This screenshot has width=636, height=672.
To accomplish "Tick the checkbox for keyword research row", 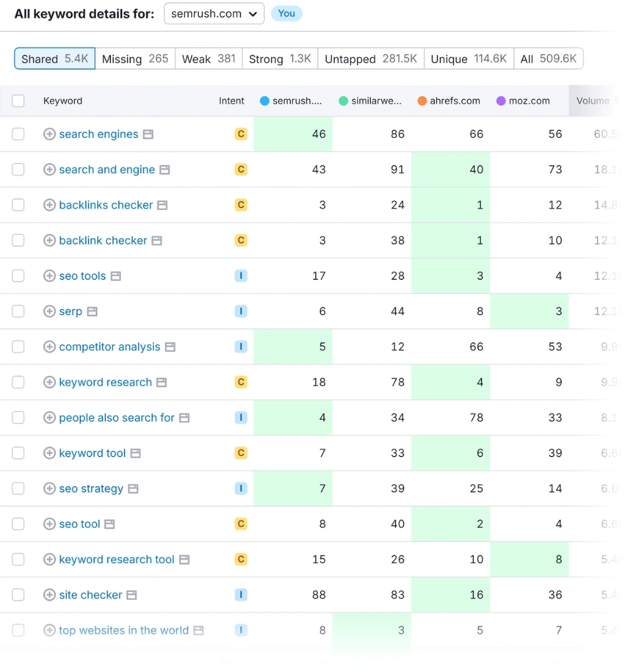I will pos(18,382).
